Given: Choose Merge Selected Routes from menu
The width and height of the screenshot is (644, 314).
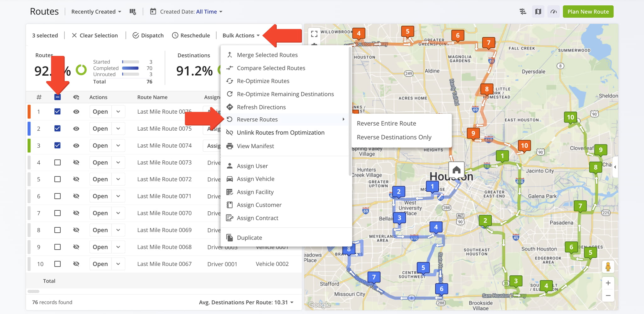Looking at the screenshot, I should [x=267, y=55].
